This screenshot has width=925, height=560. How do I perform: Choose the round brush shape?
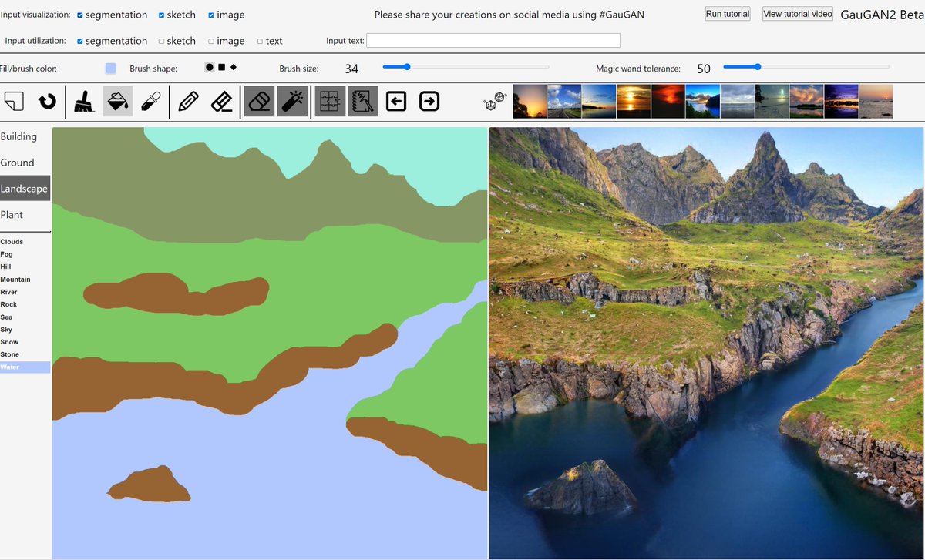210,68
